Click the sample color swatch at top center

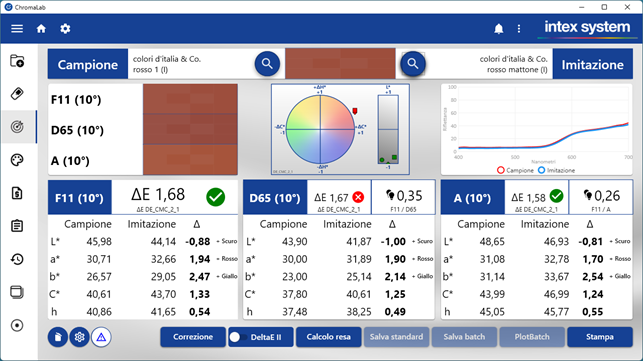[x=340, y=64]
